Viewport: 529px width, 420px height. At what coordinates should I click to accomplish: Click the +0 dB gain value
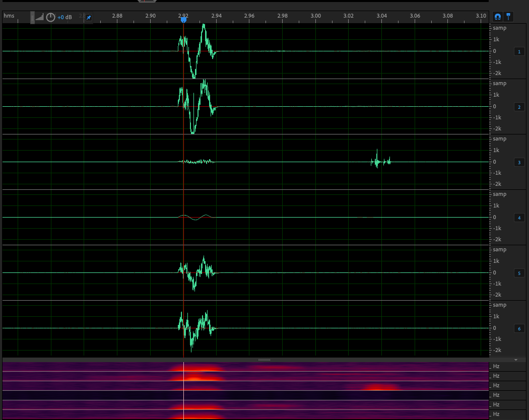pos(64,18)
